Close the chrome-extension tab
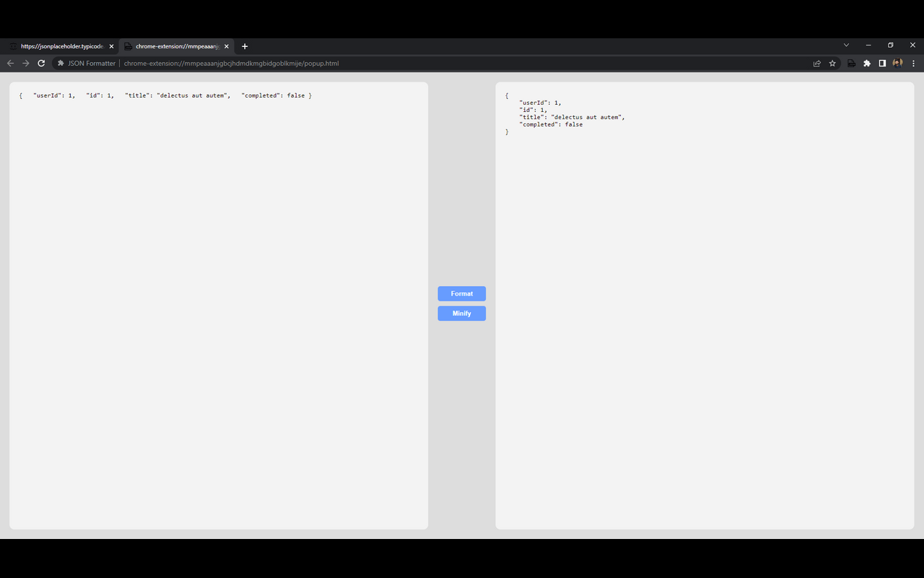This screenshot has height=578, width=924. 226,46
